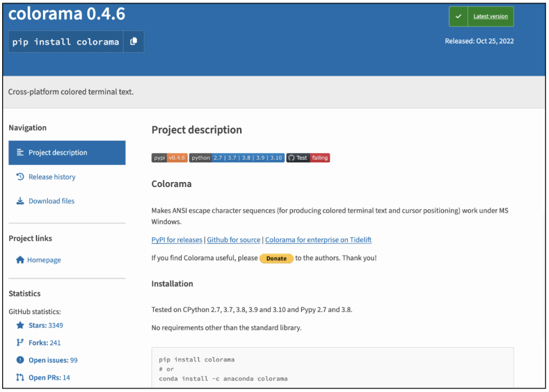The width and height of the screenshot is (549, 392).
Task: Click the Forks branch icon
Action: coord(20,343)
